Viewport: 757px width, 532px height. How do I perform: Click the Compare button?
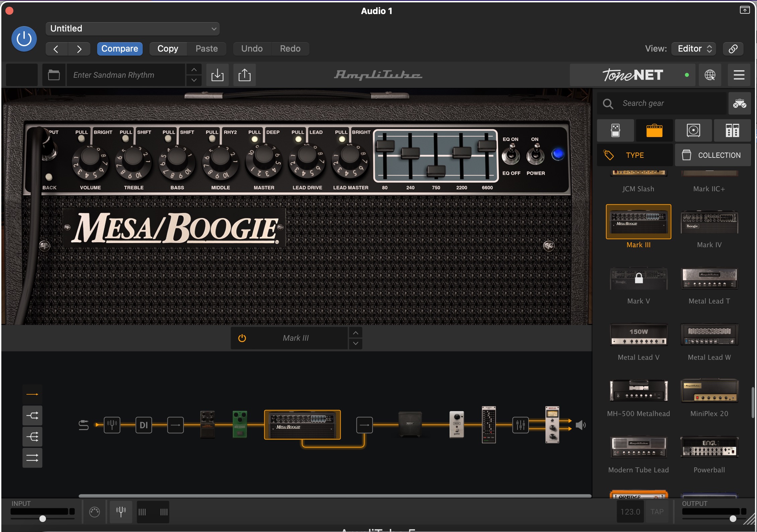click(120, 49)
